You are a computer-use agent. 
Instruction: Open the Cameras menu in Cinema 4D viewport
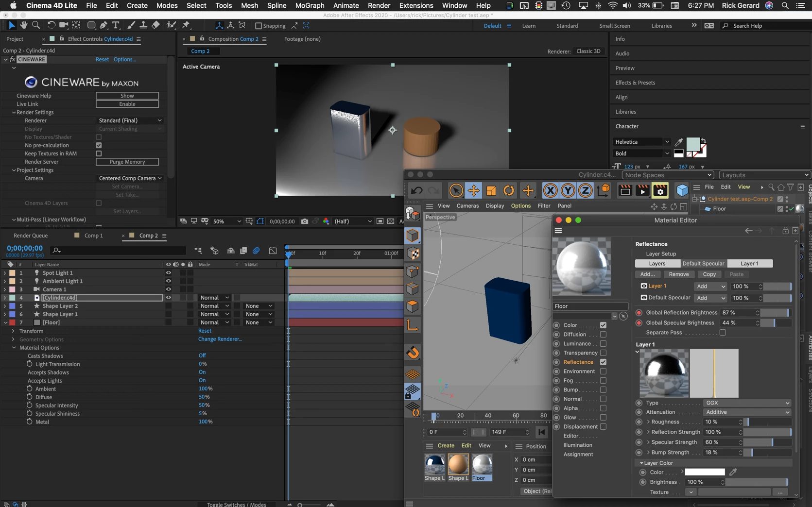pyautogui.click(x=467, y=206)
